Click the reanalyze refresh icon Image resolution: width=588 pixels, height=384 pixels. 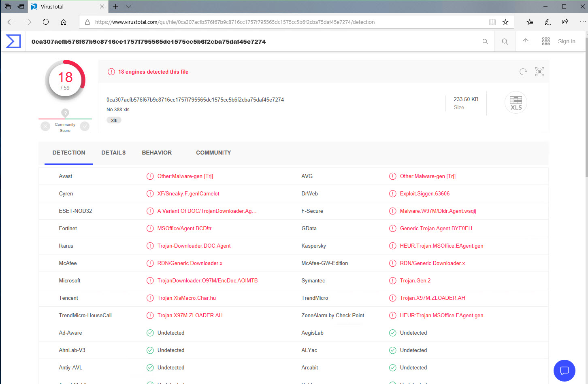523,72
